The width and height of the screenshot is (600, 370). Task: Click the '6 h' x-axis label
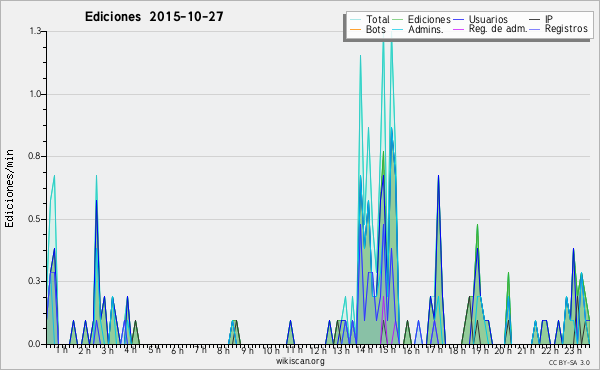tap(177, 350)
